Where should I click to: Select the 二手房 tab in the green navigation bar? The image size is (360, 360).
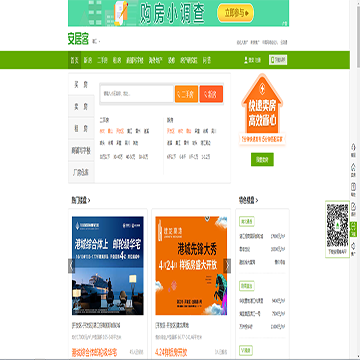pyautogui.click(x=102, y=60)
